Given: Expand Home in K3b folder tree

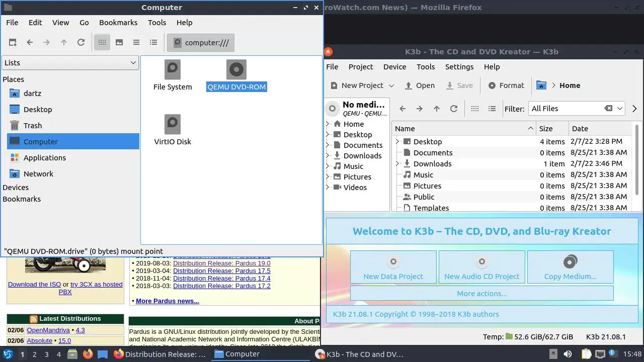Looking at the screenshot, I should (x=328, y=124).
